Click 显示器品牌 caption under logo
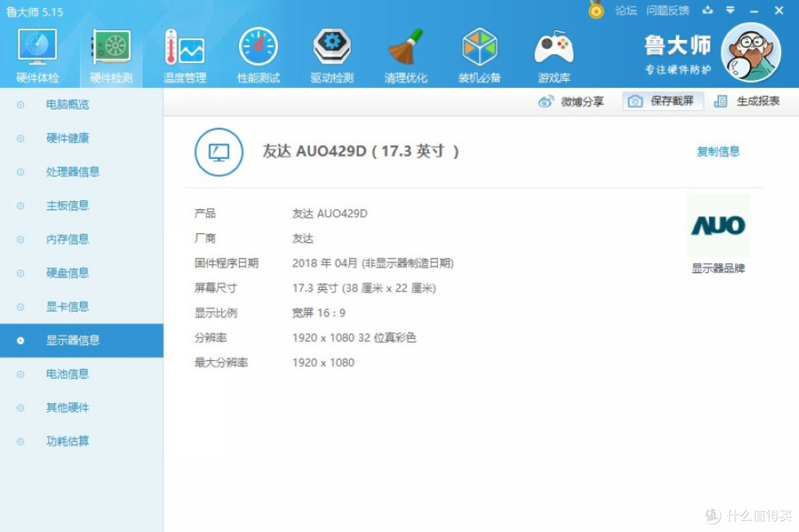 pyautogui.click(x=718, y=269)
